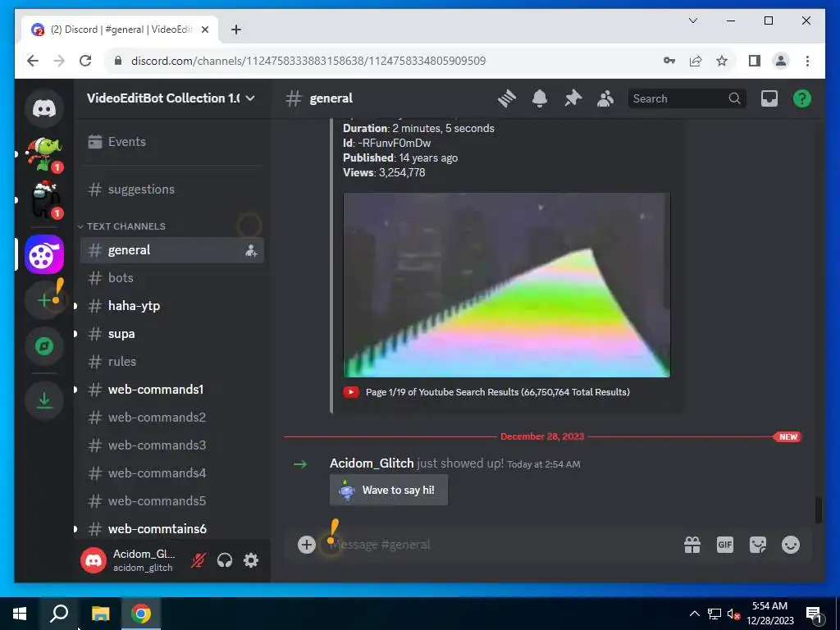Show hidden system tray icons

click(x=694, y=614)
